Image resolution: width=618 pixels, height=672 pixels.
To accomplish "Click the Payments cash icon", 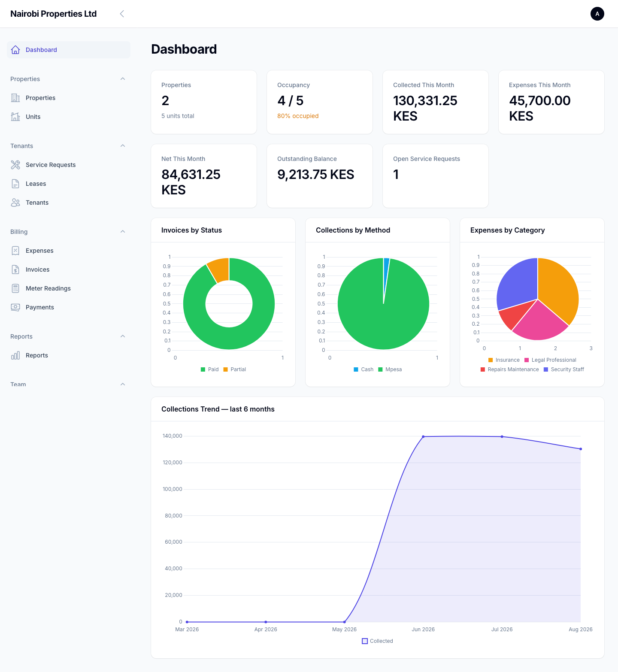I will click(x=15, y=307).
